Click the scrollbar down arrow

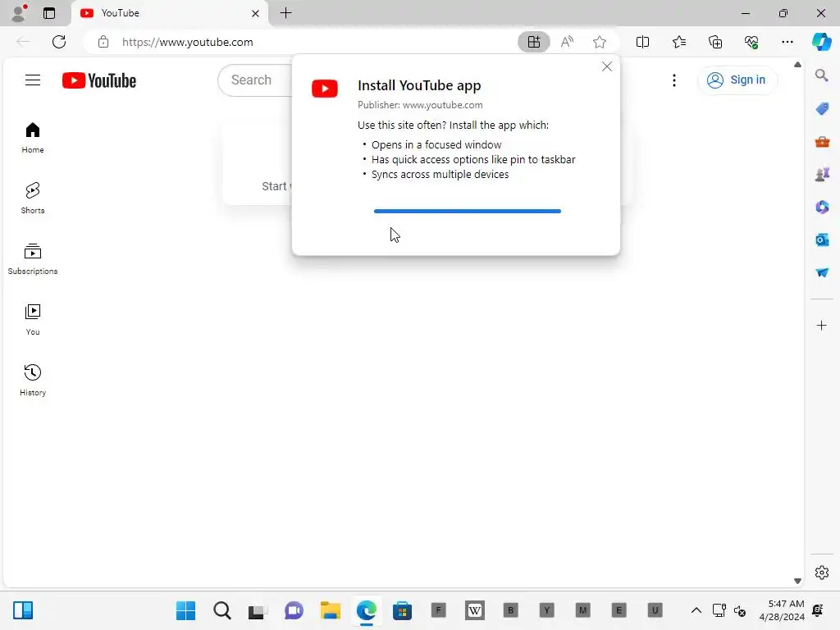pyautogui.click(x=797, y=581)
